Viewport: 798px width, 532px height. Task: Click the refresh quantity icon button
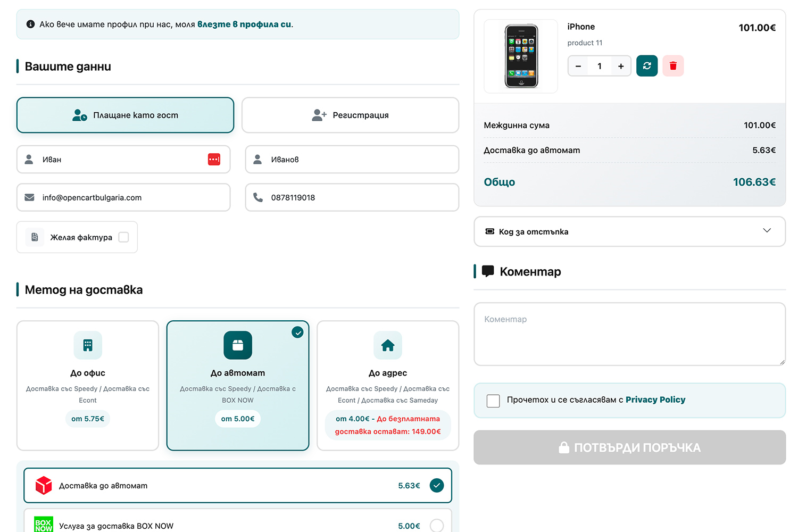point(647,66)
